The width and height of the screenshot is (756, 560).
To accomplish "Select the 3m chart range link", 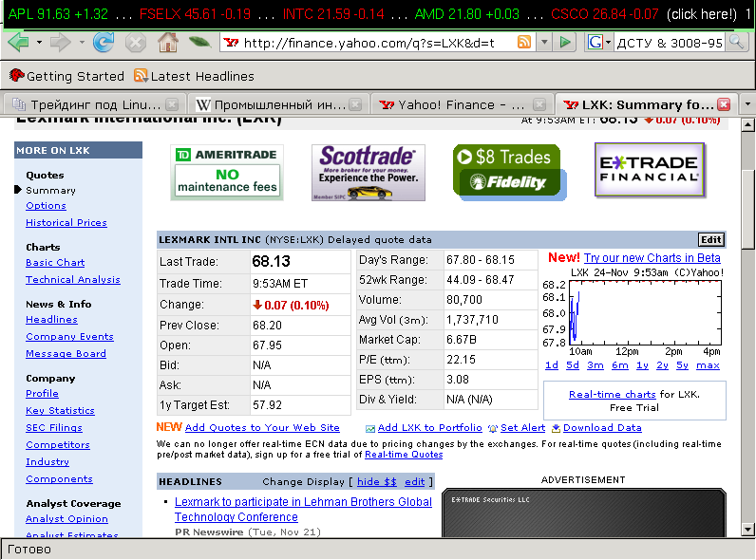I will 595,364.
